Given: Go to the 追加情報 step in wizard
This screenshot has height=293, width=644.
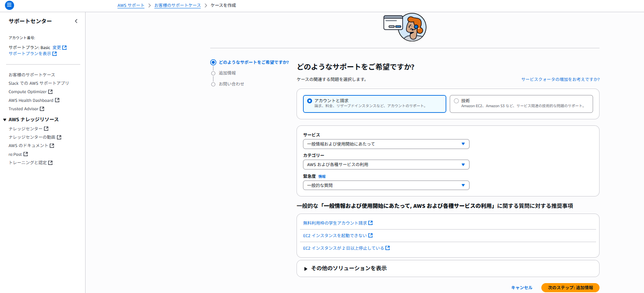Looking at the screenshot, I should click(x=227, y=73).
